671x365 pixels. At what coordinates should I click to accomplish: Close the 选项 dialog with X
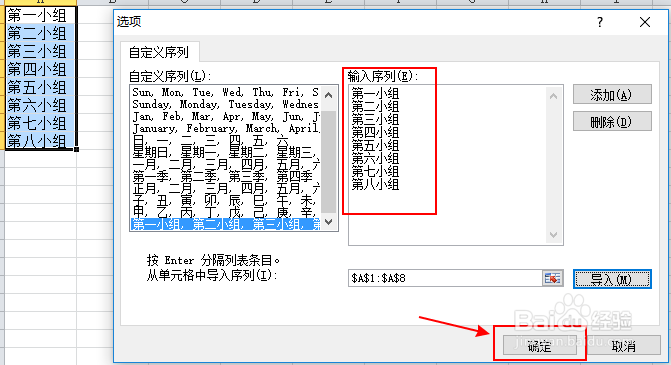[645, 22]
